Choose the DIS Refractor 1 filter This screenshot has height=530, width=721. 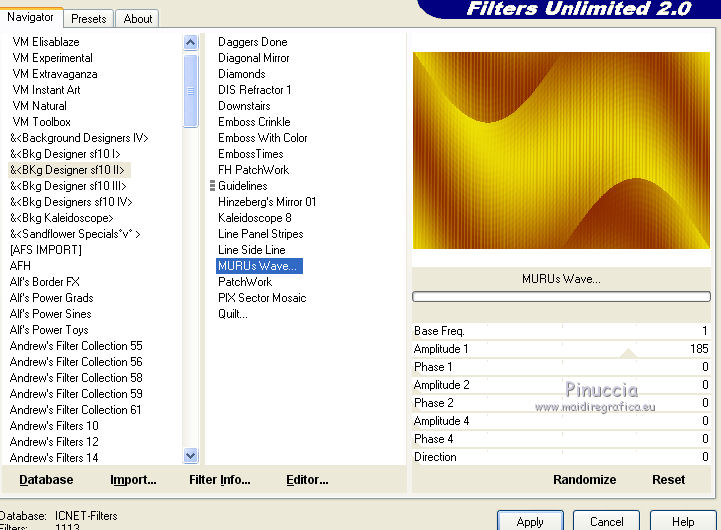(x=255, y=90)
